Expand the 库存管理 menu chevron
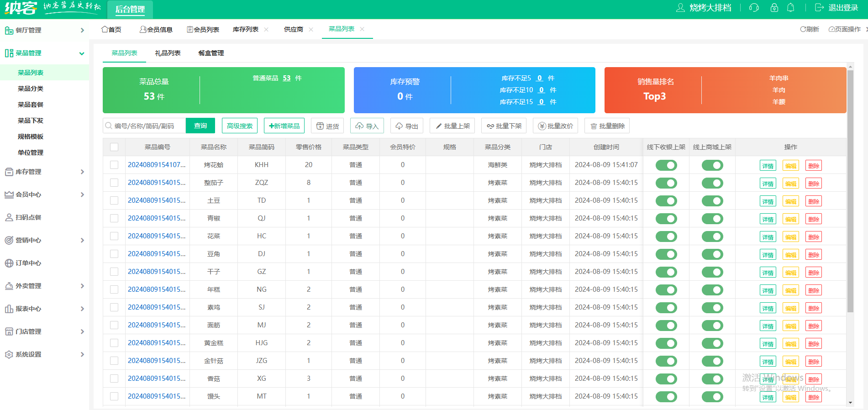This screenshot has height=410, width=868. click(x=82, y=172)
